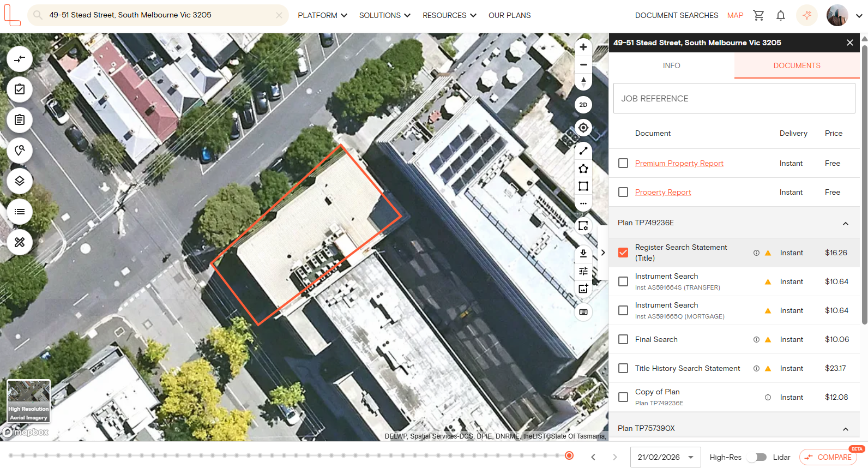The image size is (868, 468).
Task: Open more drawing tools ellipsis
Action: (583, 203)
